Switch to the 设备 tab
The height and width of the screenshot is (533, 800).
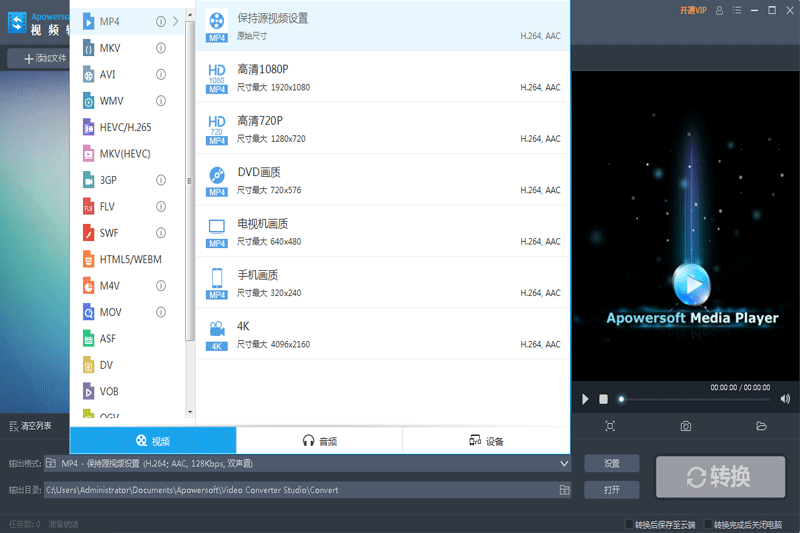tap(486, 441)
